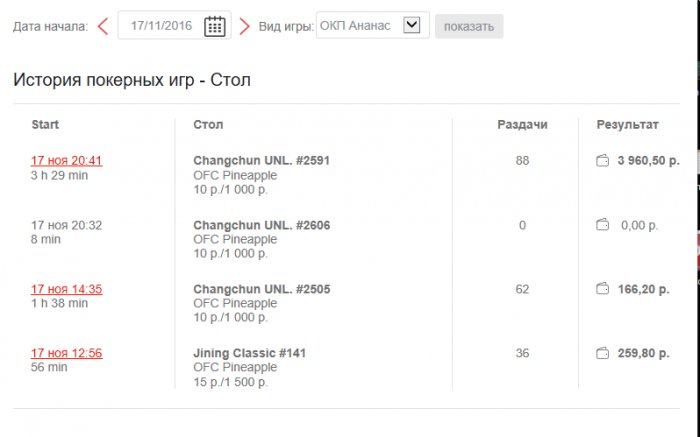Expand the game type dropdown arrow

pos(411,26)
